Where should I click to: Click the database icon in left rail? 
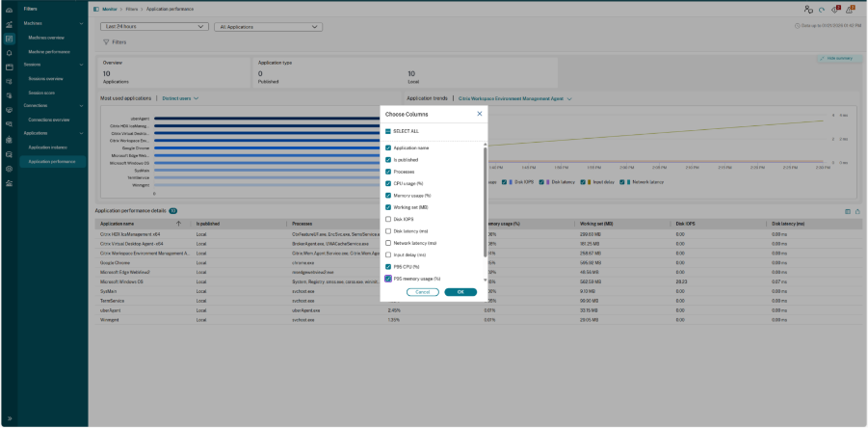[x=9, y=154]
